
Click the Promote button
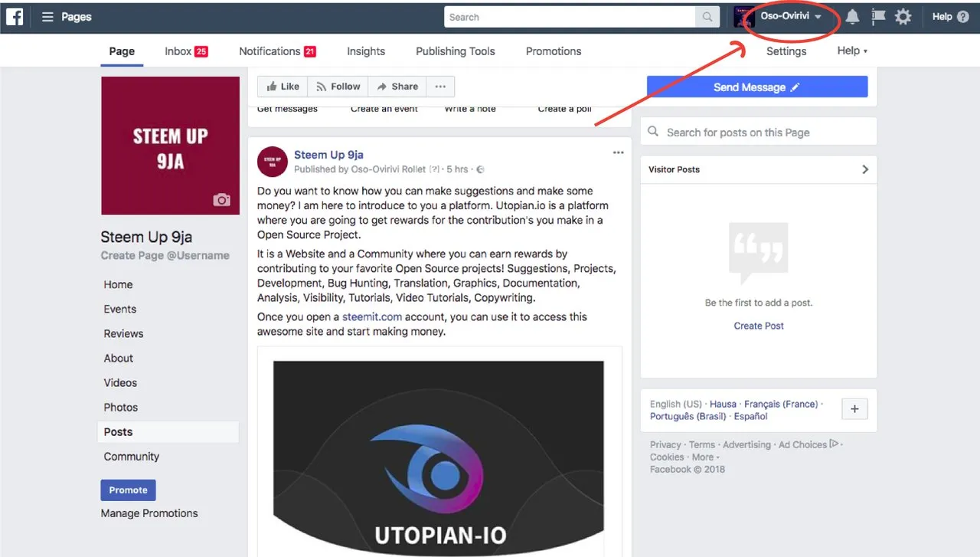(128, 490)
